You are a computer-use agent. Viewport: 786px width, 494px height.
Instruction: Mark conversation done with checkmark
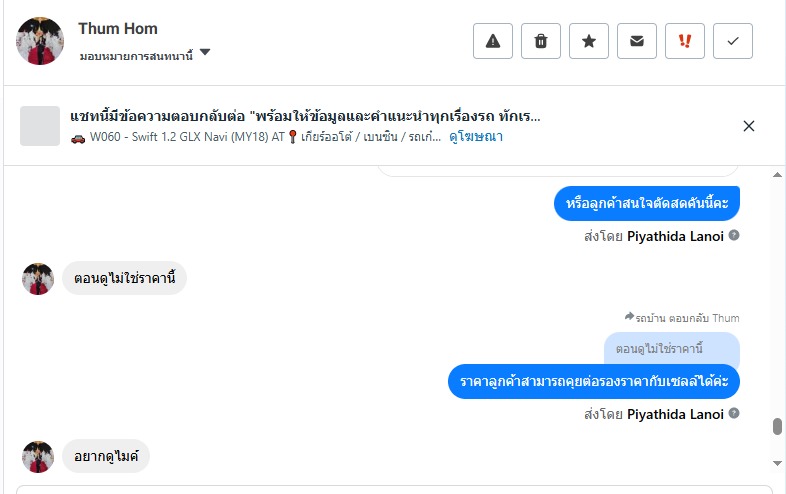[733, 41]
